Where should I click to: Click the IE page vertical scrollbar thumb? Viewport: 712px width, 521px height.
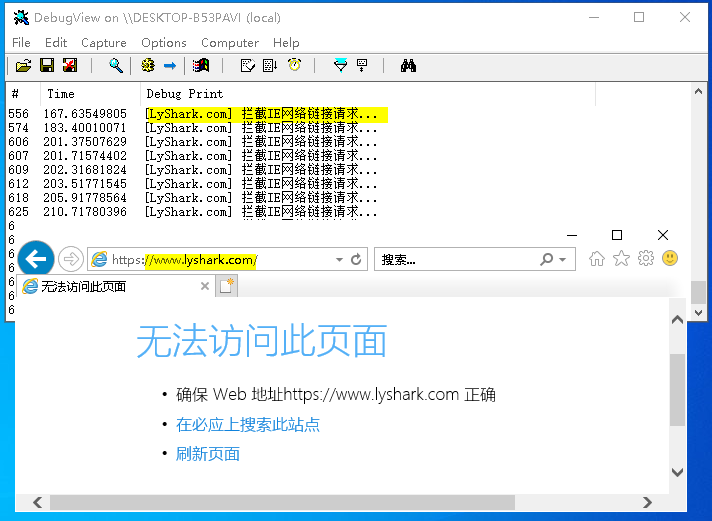coord(677,390)
